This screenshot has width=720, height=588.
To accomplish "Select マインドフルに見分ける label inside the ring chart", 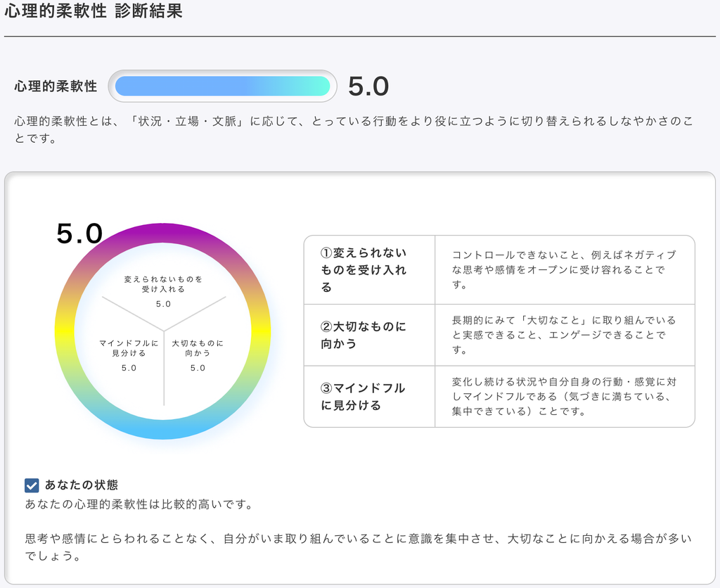I will pos(129,348).
